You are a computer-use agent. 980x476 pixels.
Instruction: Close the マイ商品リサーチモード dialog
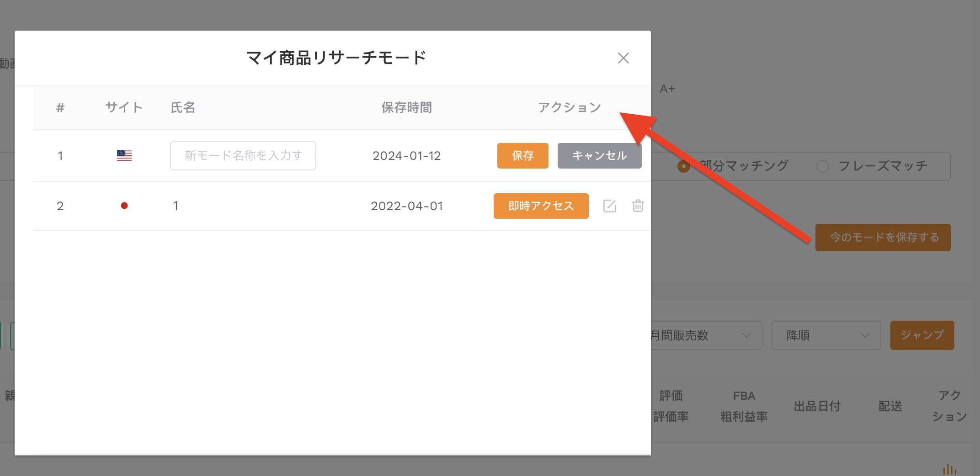[623, 58]
